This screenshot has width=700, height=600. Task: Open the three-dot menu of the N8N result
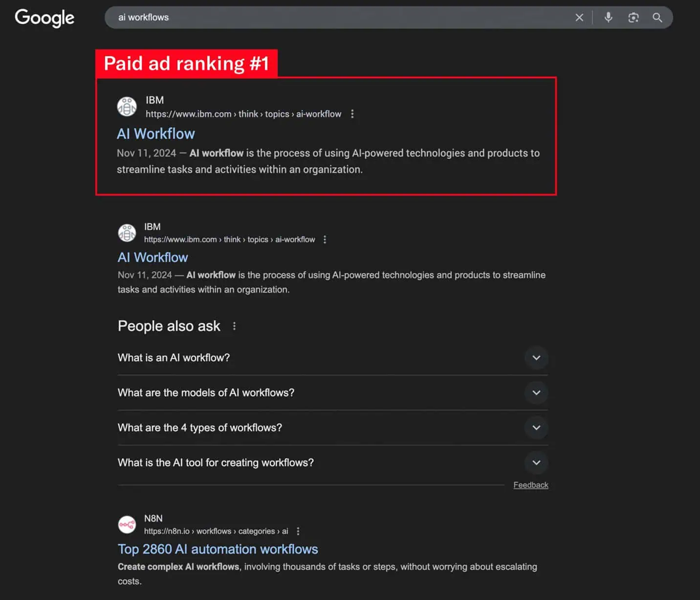[298, 531]
